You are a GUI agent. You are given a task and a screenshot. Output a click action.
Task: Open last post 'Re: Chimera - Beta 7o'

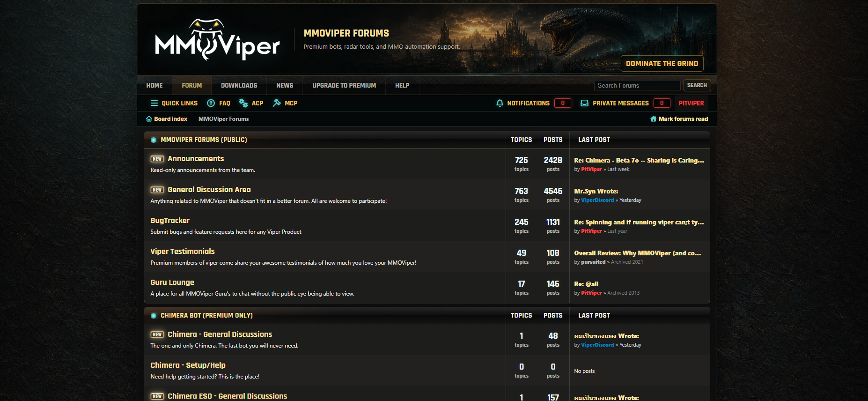pos(639,160)
